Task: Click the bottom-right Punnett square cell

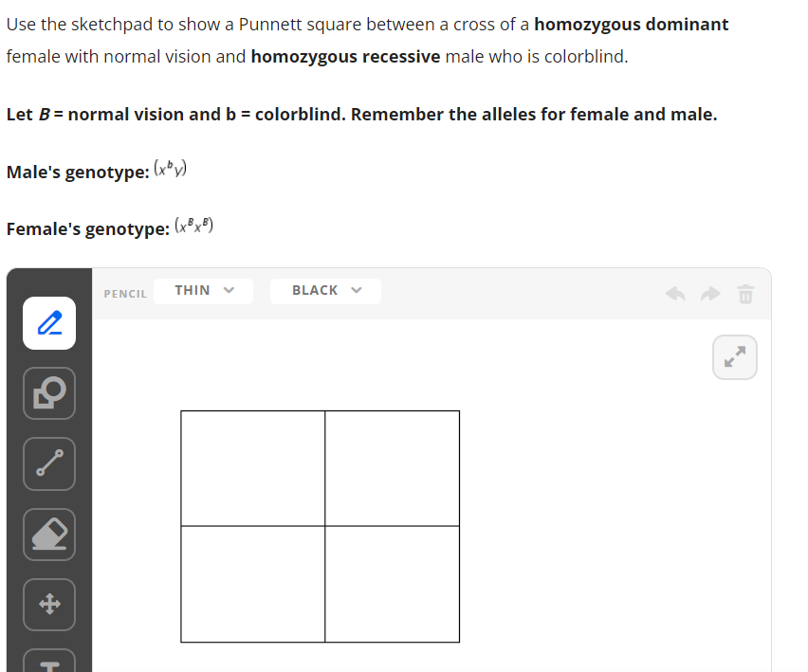Action: (392, 585)
